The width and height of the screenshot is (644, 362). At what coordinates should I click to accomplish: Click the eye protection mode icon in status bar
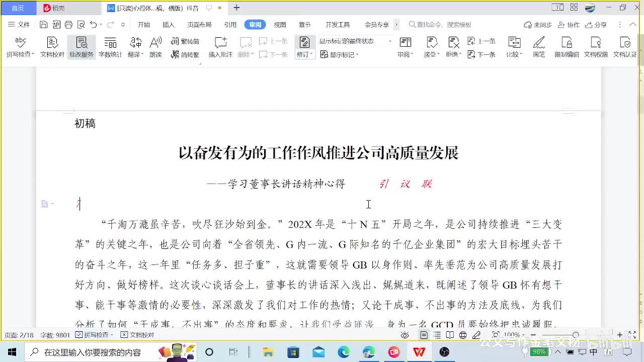tap(405, 335)
